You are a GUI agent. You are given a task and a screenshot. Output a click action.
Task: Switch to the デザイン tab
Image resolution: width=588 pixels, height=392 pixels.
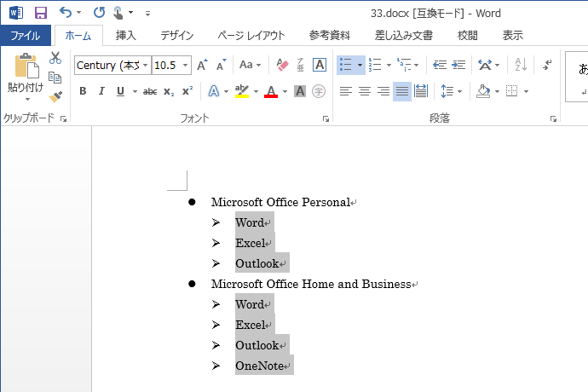pyautogui.click(x=177, y=36)
